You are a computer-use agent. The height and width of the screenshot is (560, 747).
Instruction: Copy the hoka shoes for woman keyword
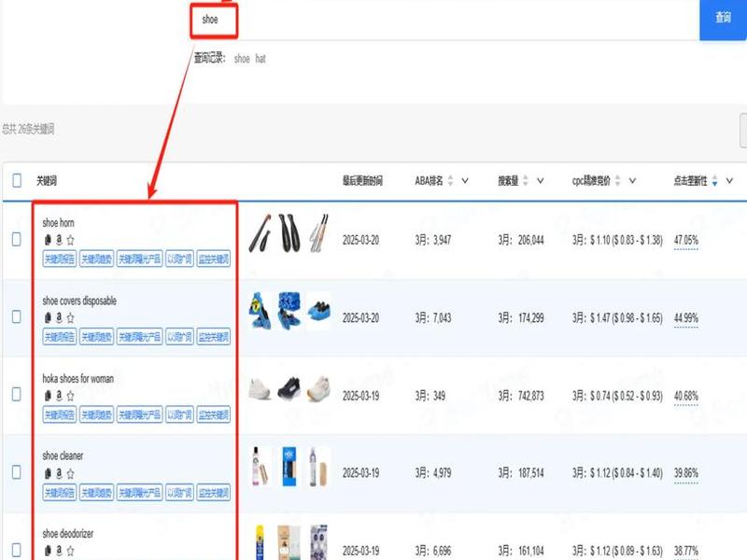48,396
